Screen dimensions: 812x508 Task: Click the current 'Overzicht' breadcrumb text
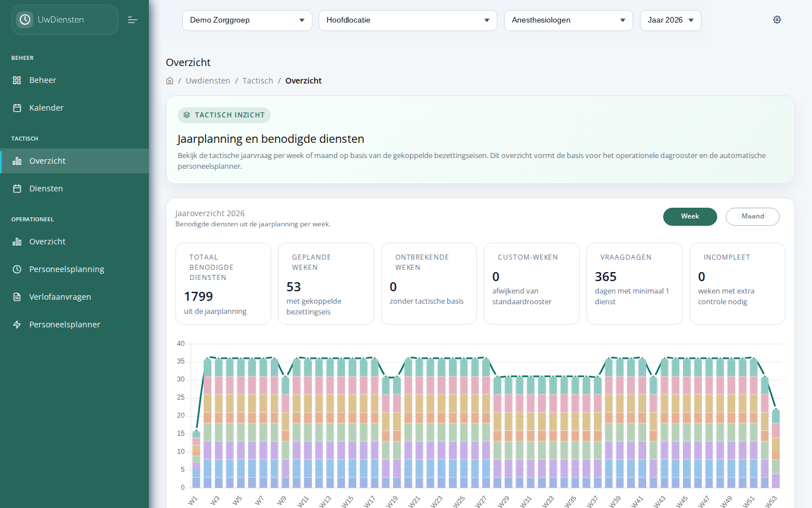coord(303,81)
